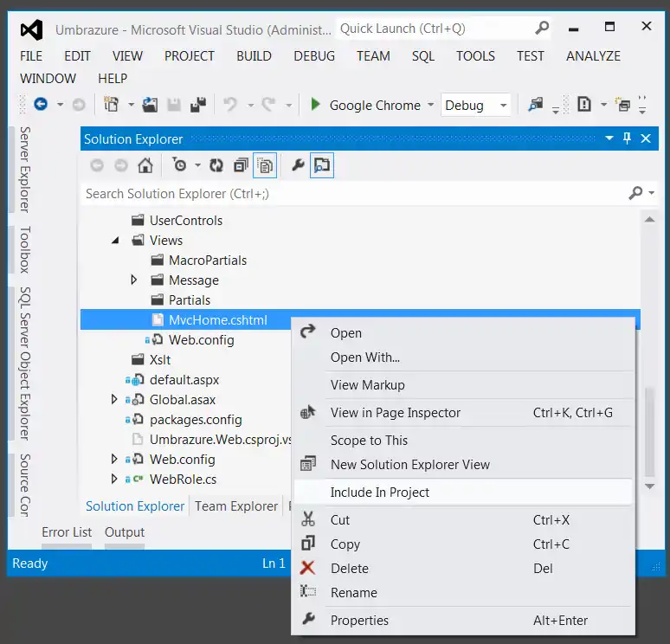This screenshot has width=670, height=644.
Task: Choose New Solution Explorer View
Action: (x=463, y=465)
